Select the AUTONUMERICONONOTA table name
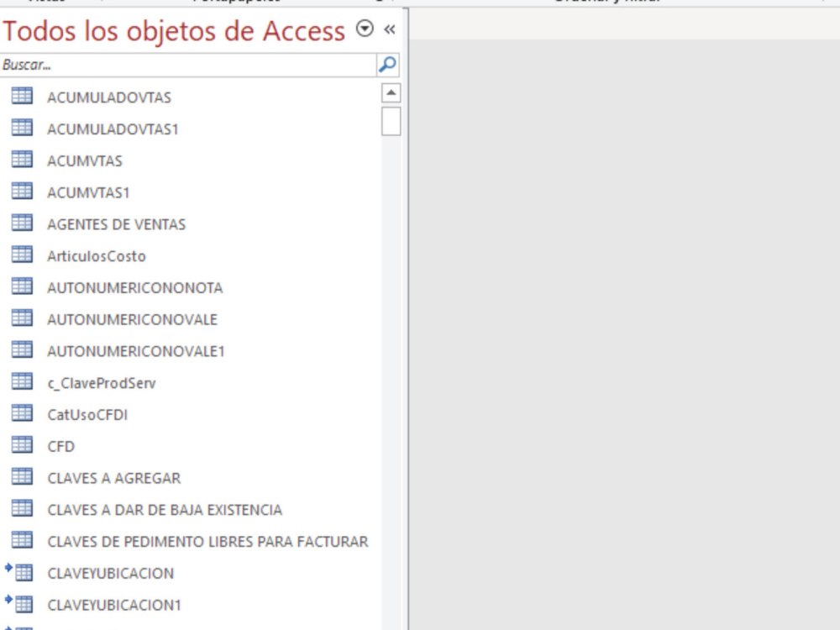This screenshot has width=840, height=630. pos(135,287)
